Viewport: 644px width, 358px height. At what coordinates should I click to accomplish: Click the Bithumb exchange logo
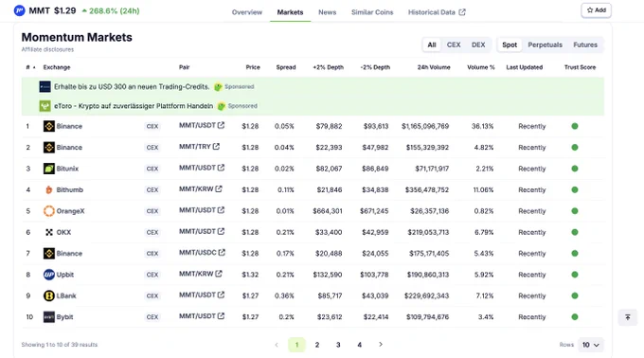[x=49, y=189]
